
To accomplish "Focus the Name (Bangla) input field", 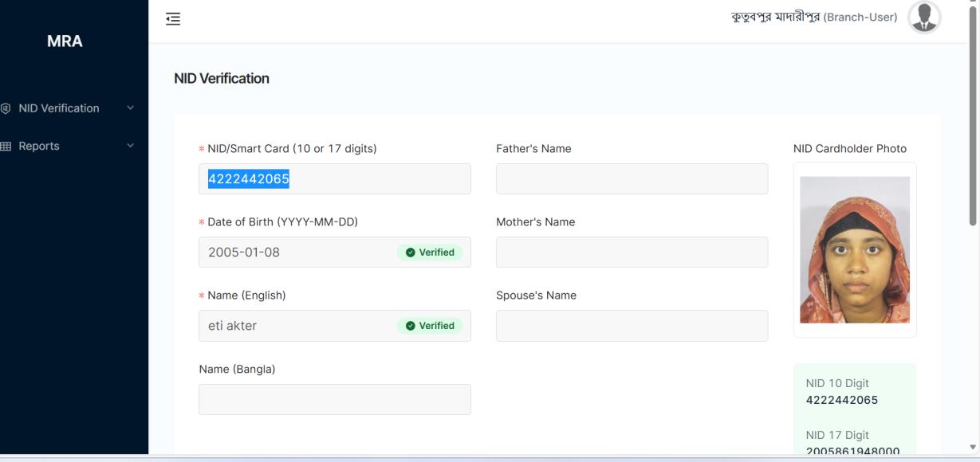I will [334, 400].
